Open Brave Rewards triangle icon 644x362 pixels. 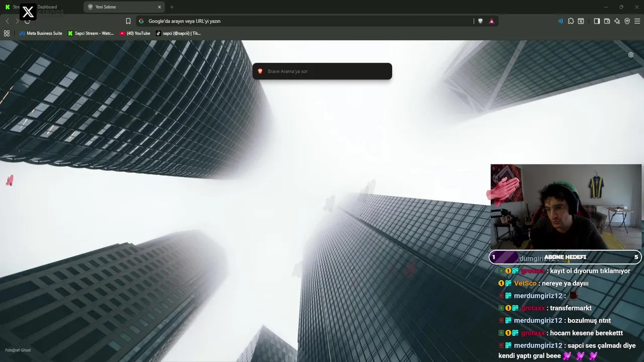tap(492, 21)
